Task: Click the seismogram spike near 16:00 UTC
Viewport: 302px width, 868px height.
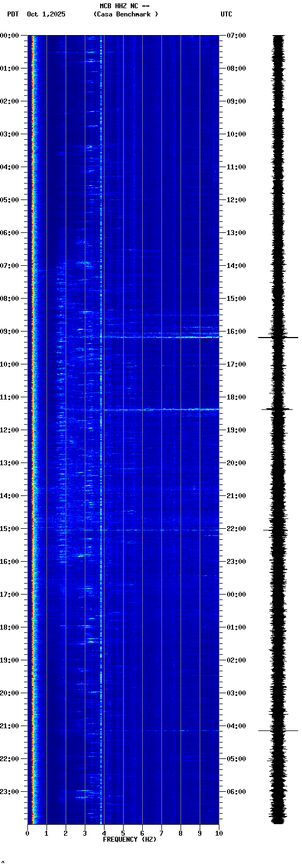Action: coord(278,338)
